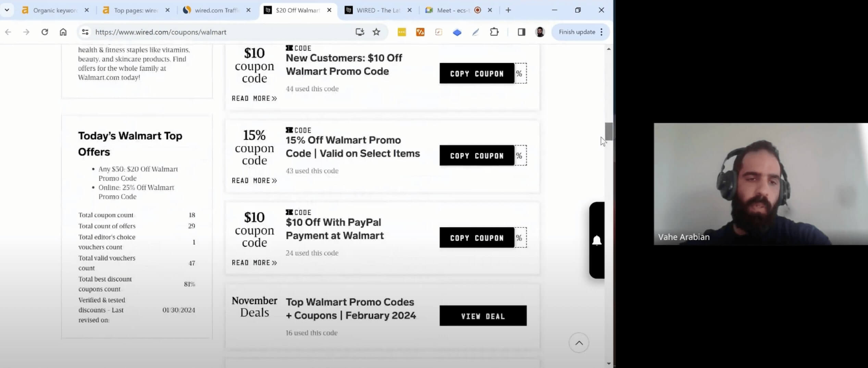Click the notification bell widget

[597, 240]
